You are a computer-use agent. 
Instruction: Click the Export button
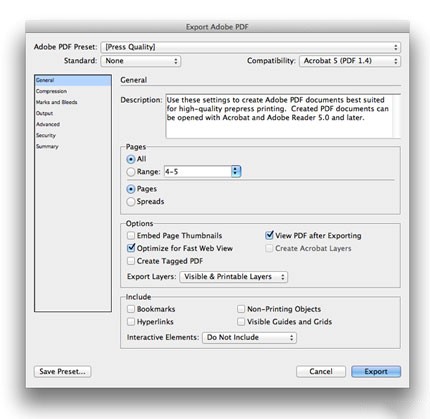[x=376, y=372]
